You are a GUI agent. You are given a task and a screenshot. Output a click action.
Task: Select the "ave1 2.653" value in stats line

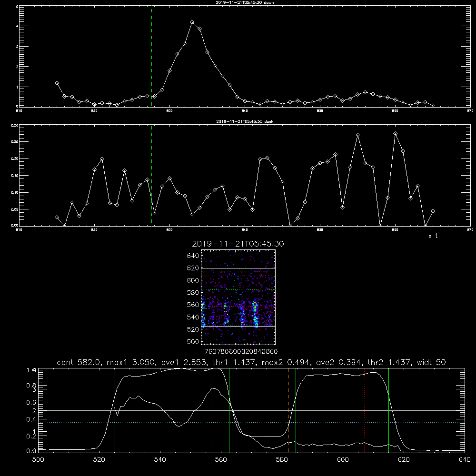click(x=184, y=362)
